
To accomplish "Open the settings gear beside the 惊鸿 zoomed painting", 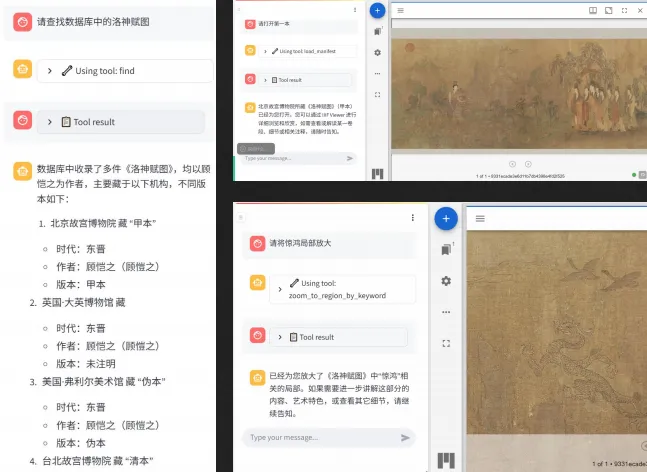I will coord(446,280).
